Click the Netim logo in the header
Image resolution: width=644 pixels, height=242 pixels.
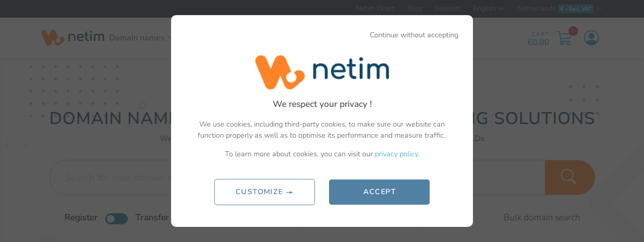pos(73,37)
